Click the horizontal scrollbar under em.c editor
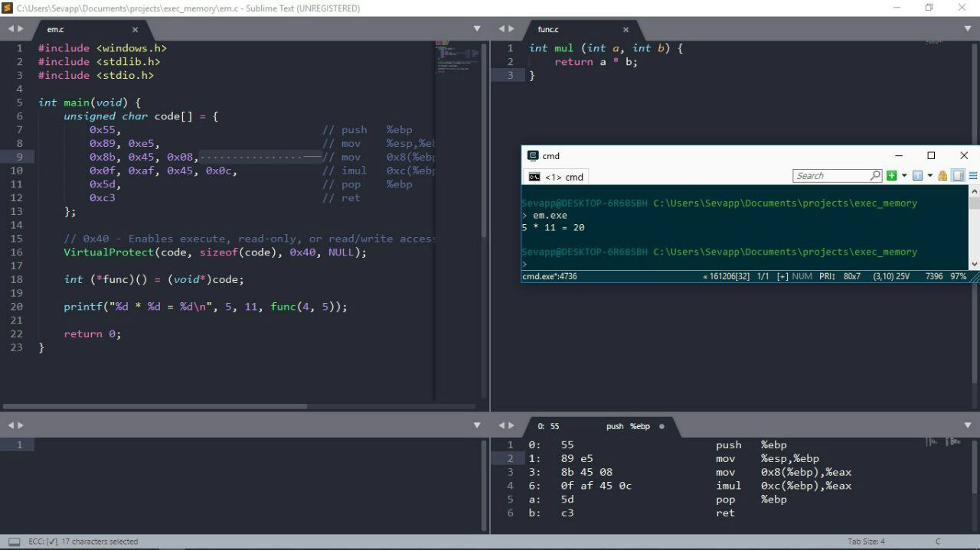Viewport: 980px width, 550px height. (155, 406)
